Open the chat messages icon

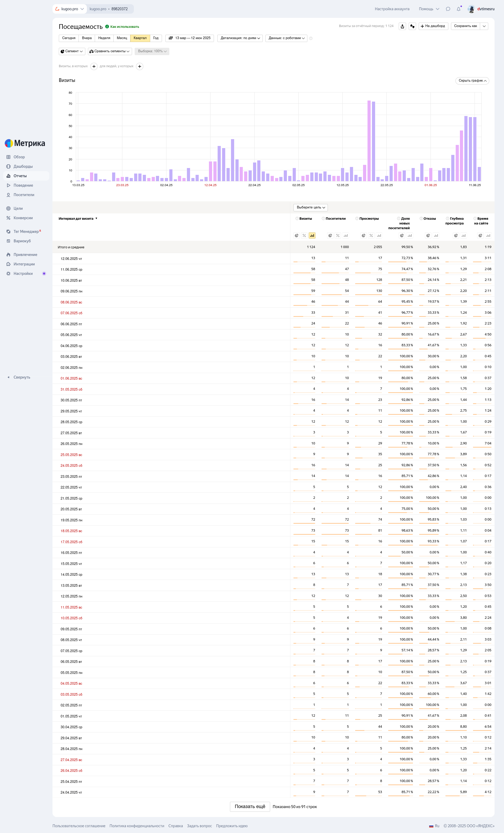tap(448, 9)
